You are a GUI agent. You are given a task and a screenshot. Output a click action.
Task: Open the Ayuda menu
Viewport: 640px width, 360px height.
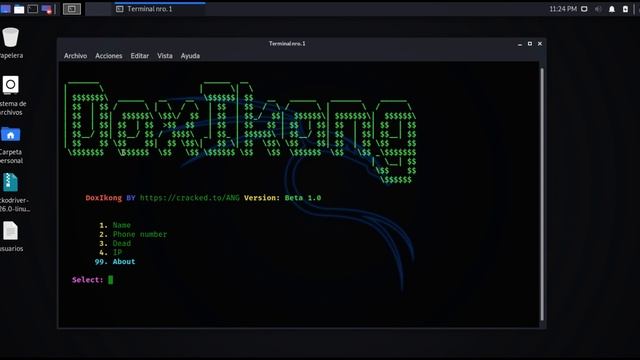pos(190,56)
